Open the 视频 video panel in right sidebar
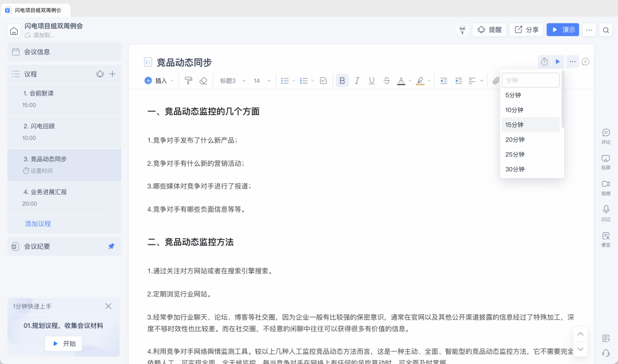 pos(605,184)
